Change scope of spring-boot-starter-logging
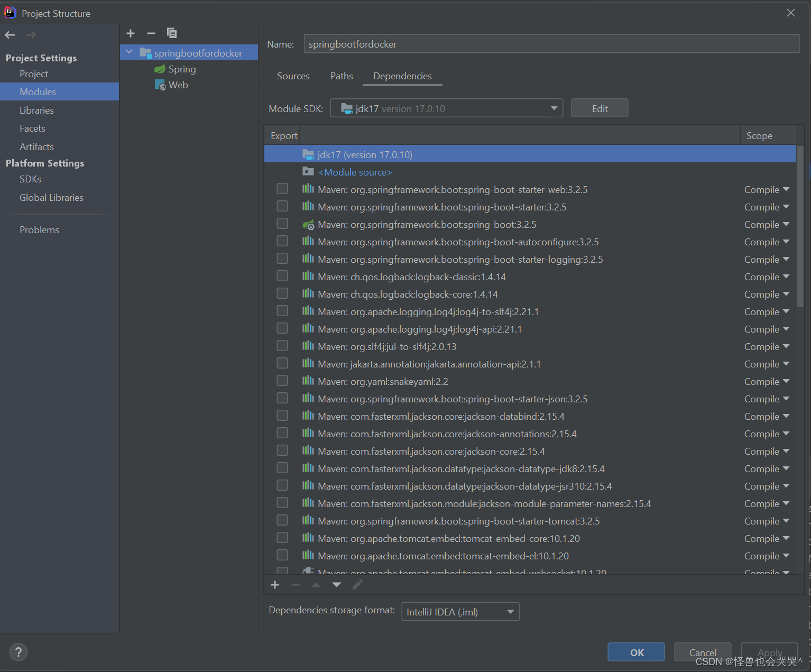 (x=767, y=259)
